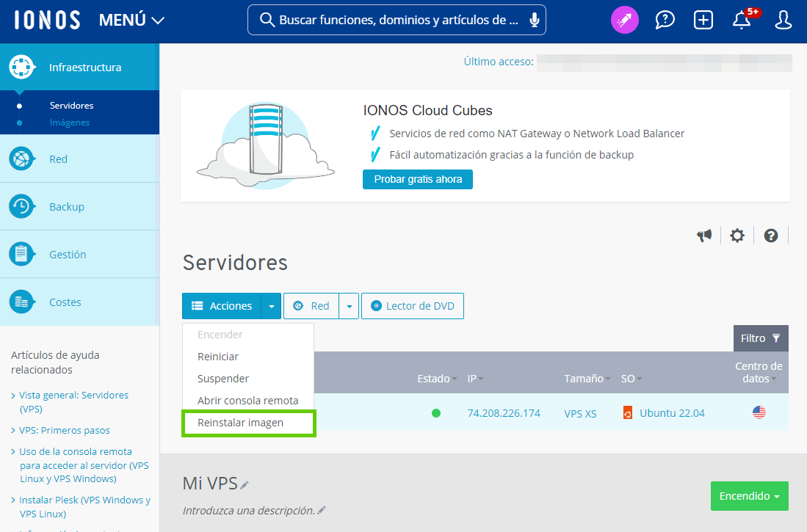Click the Lector de DVD disc icon
The height and width of the screenshot is (532, 807).
[x=376, y=305]
